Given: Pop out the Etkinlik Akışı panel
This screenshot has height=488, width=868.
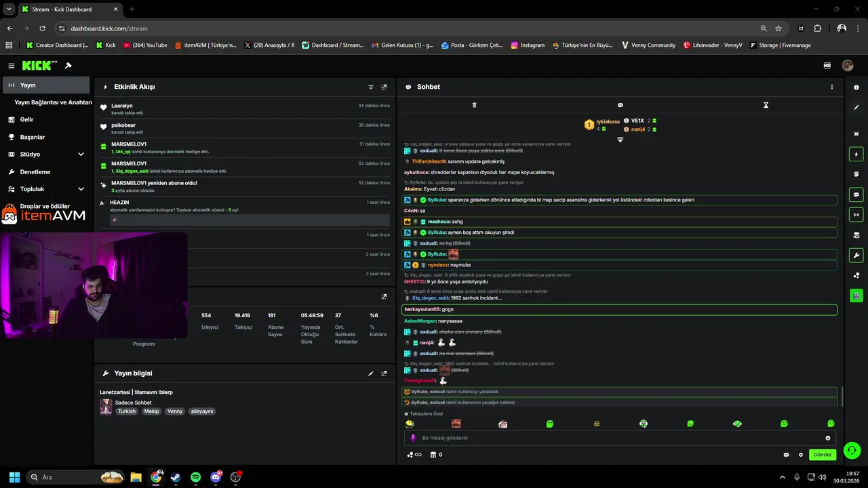Looking at the screenshot, I should click(384, 87).
